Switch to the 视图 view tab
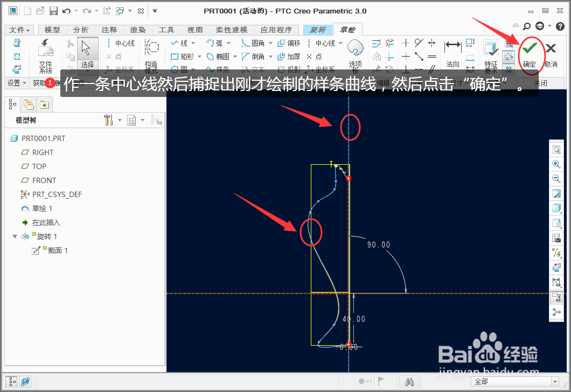 (x=195, y=30)
